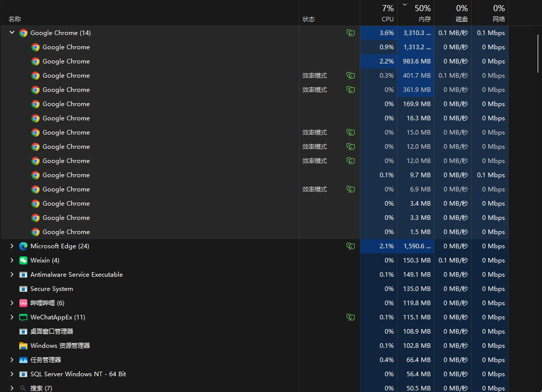
Task: Expand SQL Server Windows NT - 64 Bit
Action: [x=12, y=374]
